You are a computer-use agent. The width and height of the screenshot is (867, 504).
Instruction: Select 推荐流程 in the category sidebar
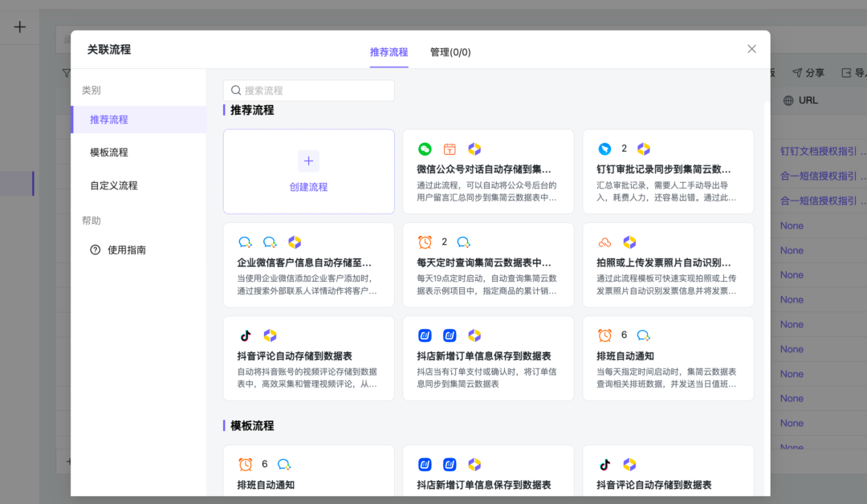[x=139, y=120]
